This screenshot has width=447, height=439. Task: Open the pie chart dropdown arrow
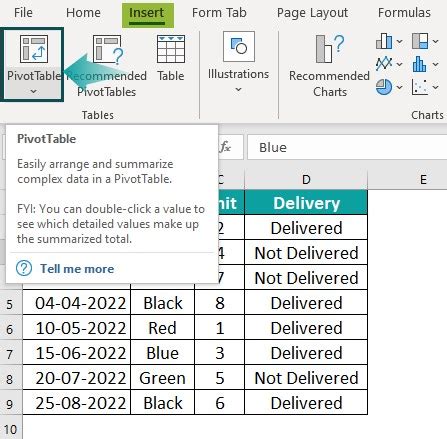[400, 87]
